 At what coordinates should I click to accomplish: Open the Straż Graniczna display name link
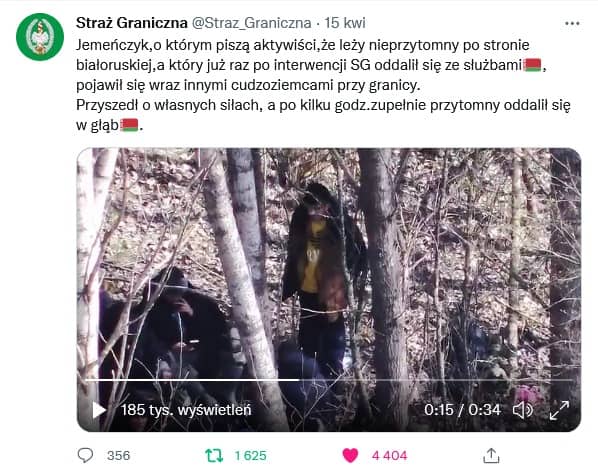pyautogui.click(x=132, y=23)
